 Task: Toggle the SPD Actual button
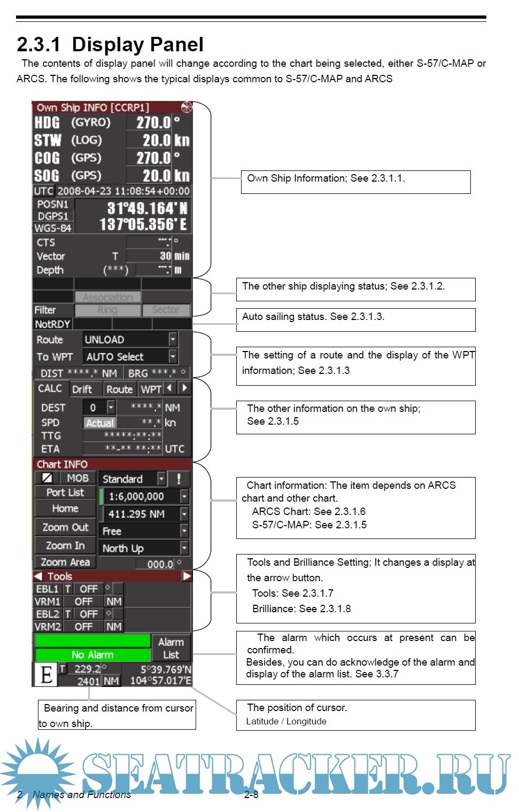pos(100,423)
